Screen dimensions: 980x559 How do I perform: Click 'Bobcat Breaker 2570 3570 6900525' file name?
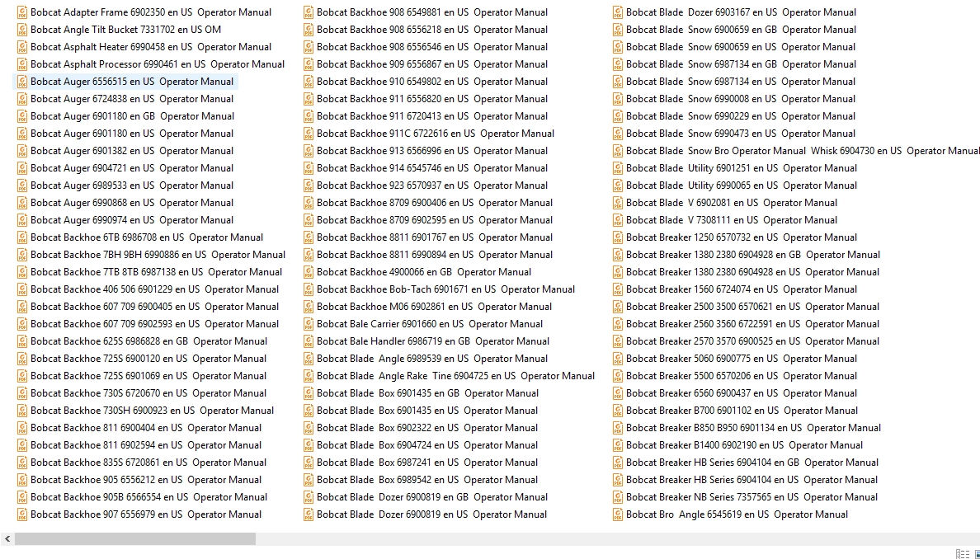(x=752, y=341)
